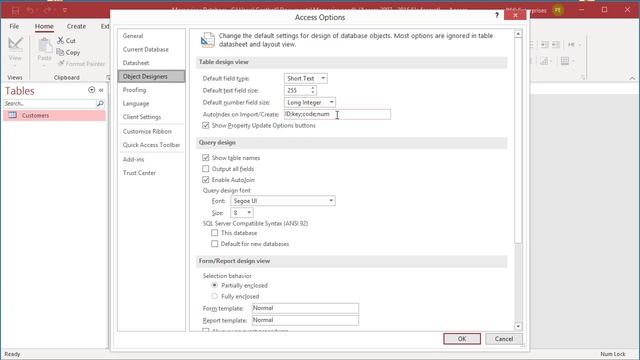Open Add-ins options category
The height and width of the screenshot is (360, 640).
(x=151, y=160)
